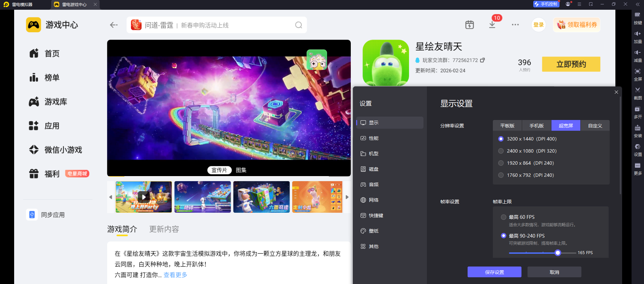The width and height of the screenshot is (644, 284).
Task: Select the 3200 x 1440 (DPI 400) resolution
Action: point(501,139)
